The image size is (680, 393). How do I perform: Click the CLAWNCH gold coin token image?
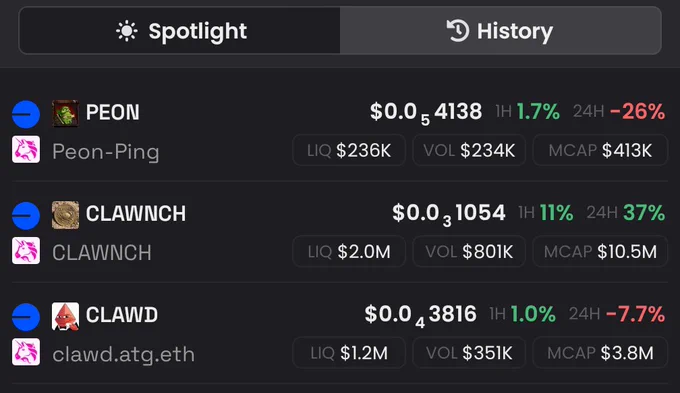point(65,215)
